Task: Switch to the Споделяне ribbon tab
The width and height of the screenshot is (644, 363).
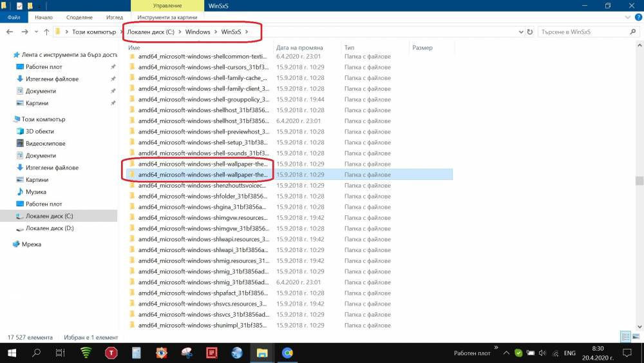Action: click(79, 17)
